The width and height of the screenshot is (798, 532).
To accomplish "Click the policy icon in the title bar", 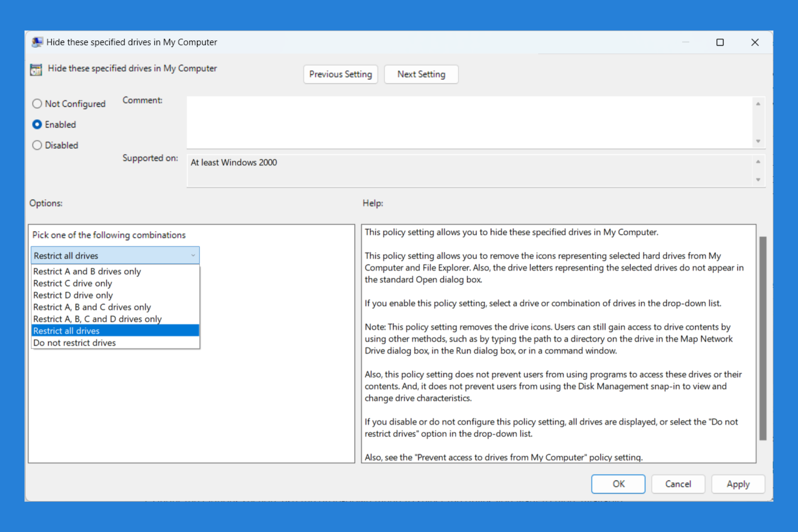I will click(37, 42).
